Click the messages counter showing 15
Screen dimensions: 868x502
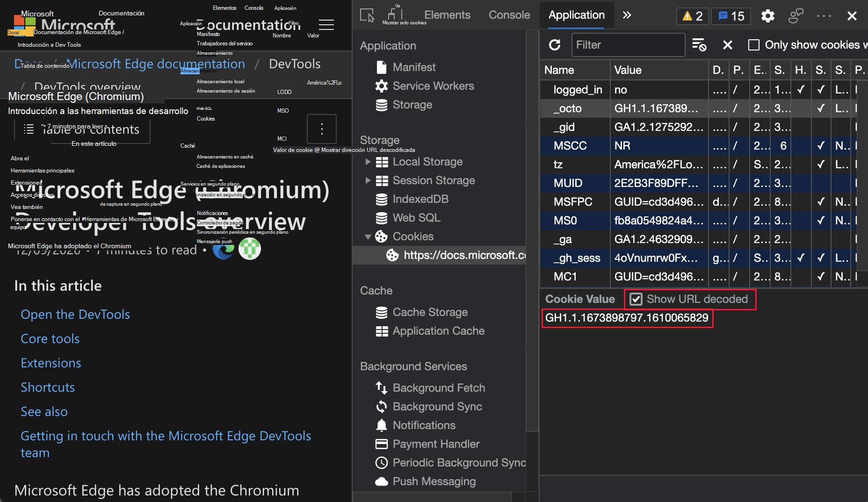point(731,16)
